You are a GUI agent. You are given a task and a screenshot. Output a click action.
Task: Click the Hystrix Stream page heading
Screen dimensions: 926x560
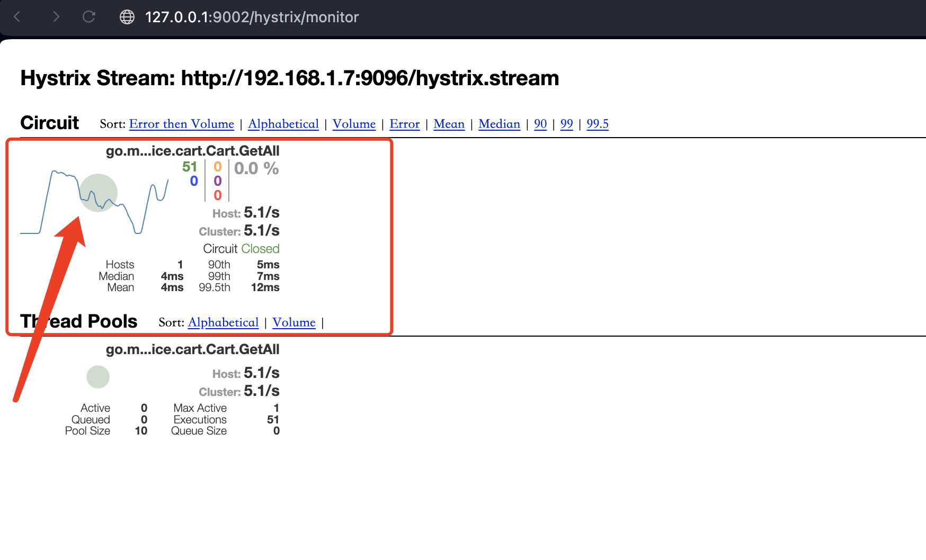(x=290, y=78)
